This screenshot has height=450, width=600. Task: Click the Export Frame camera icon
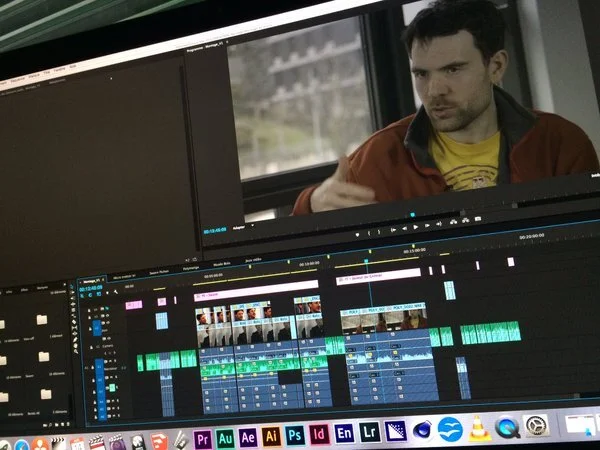(478, 219)
